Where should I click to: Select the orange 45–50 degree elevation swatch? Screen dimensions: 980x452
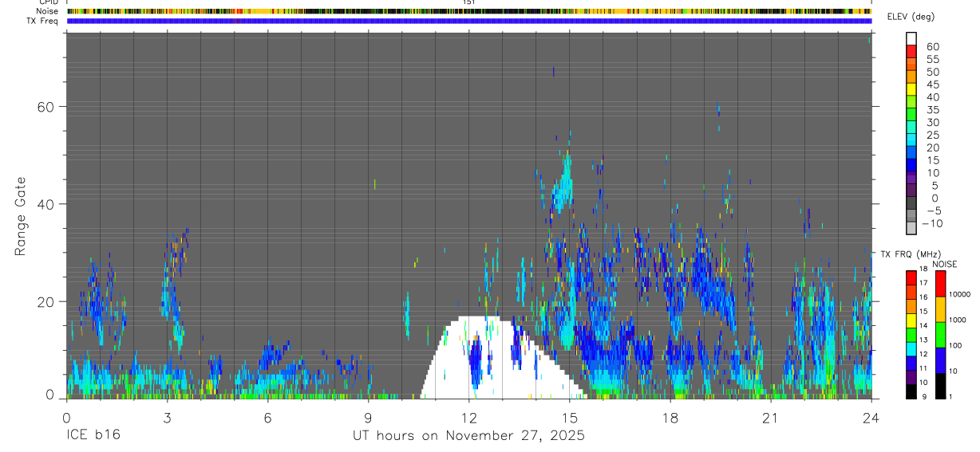click(911, 77)
